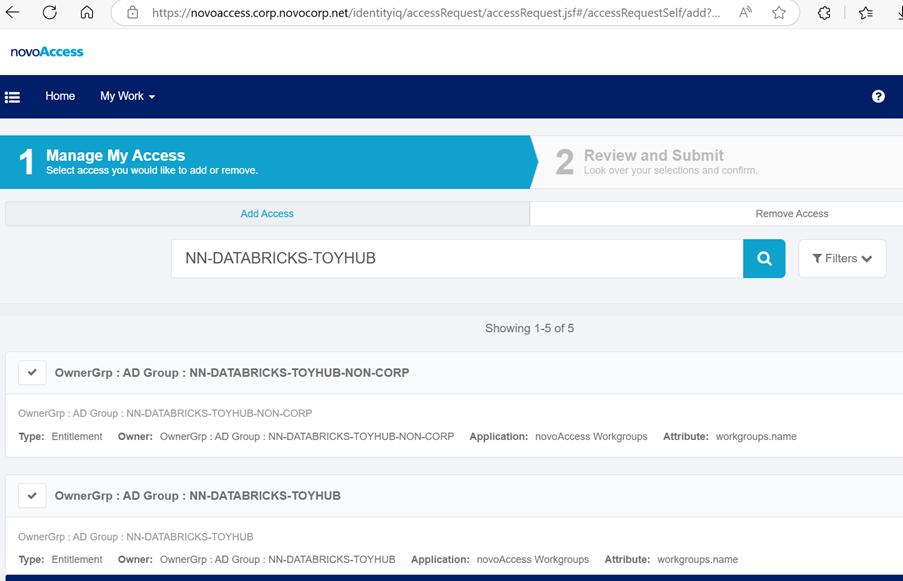Run the search with the magnifier button
903x581 pixels.
pyautogui.click(x=764, y=259)
